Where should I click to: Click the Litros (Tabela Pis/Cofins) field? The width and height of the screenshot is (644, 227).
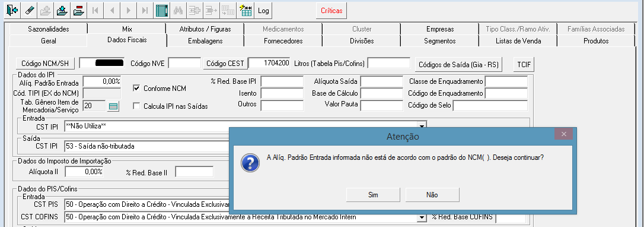pos(389,63)
